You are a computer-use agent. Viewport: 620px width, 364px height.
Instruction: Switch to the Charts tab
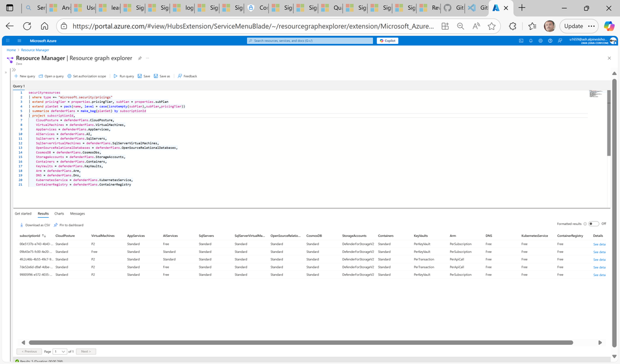click(x=59, y=213)
